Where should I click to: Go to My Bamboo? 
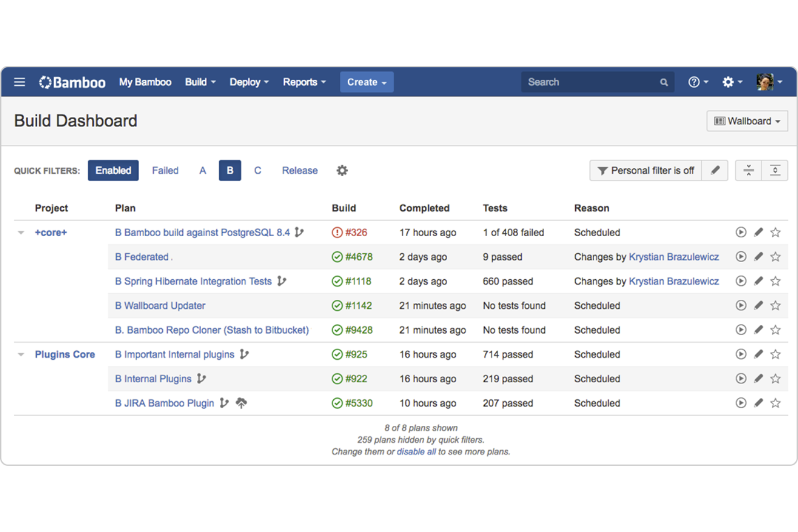point(145,82)
